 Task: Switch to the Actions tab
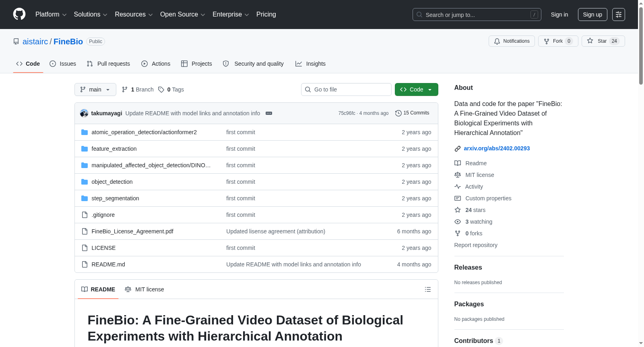pos(156,64)
